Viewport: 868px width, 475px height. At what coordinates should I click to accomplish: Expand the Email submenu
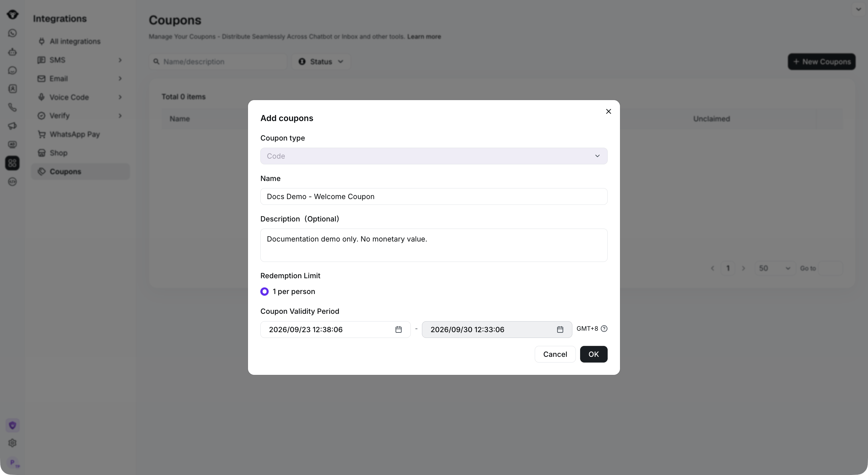click(x=80, y=78)
